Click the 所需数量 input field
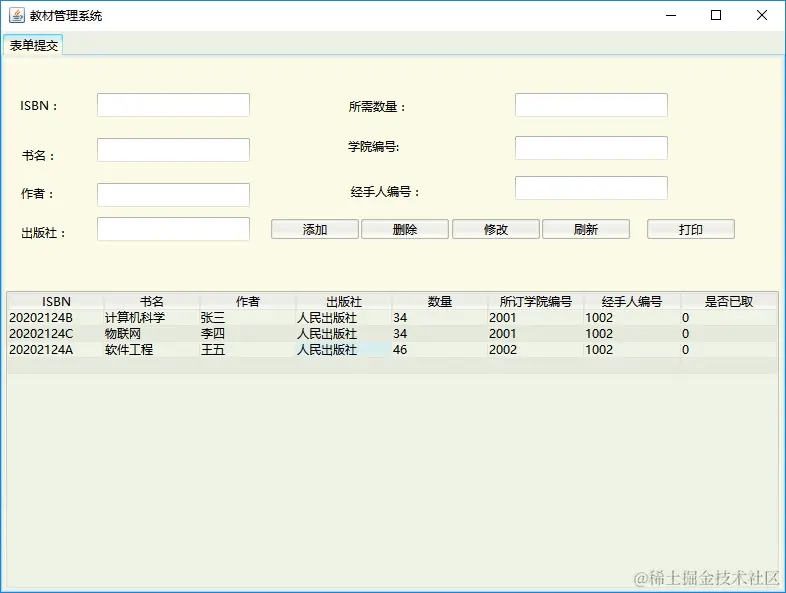 (591, 105)
